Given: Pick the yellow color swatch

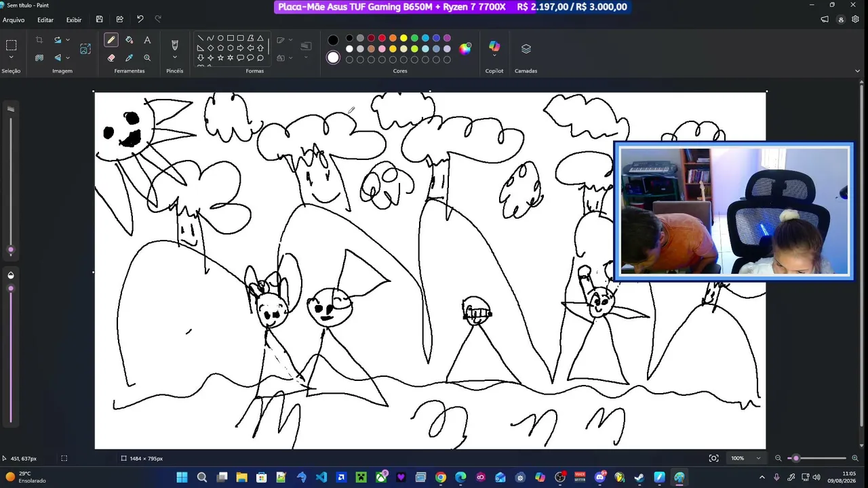Looking at the screenshot, I should click(x=403, y=38).
